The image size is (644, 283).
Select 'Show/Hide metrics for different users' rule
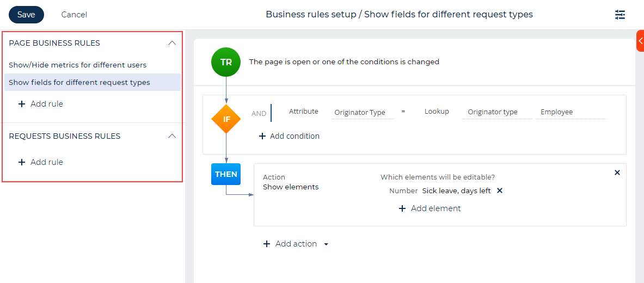point(78,65)
